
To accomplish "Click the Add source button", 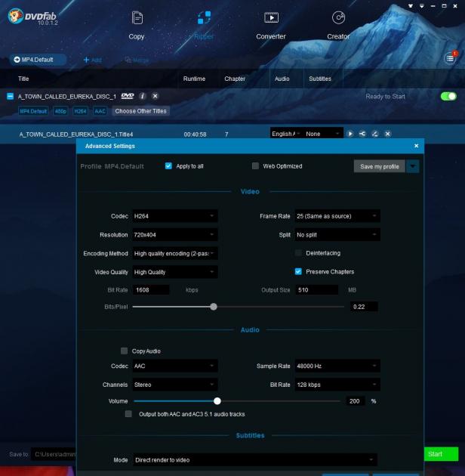I will click(92, 60).
